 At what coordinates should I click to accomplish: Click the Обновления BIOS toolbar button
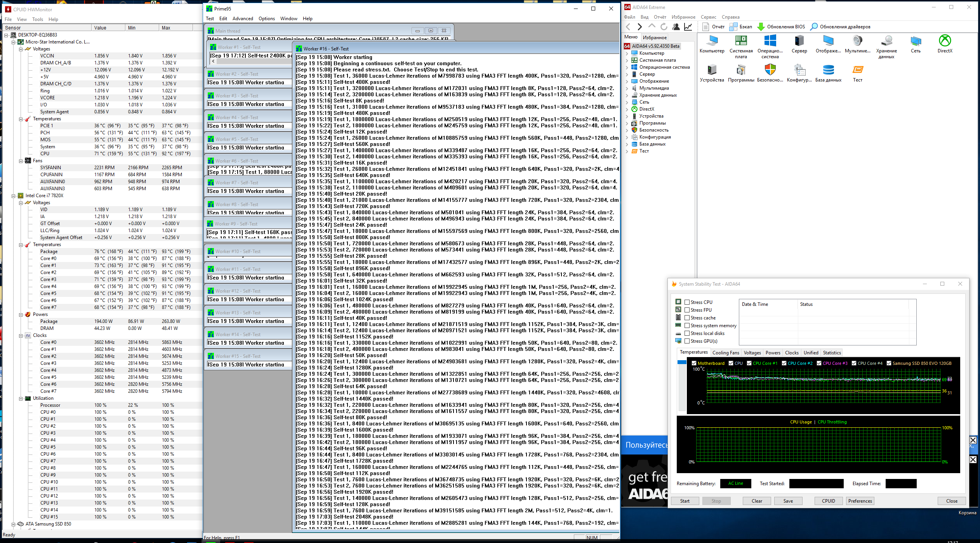tap(781, 27)
